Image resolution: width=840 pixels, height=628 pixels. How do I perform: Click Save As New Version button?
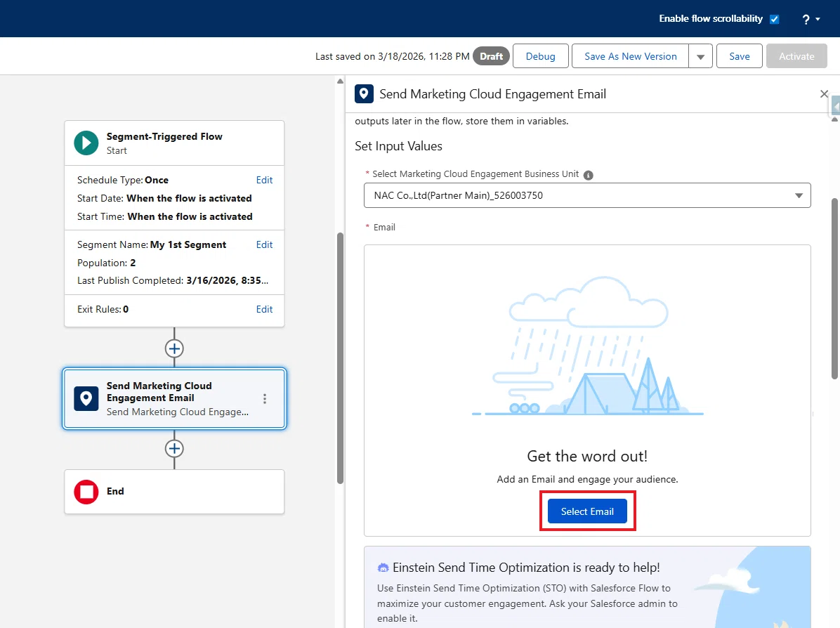(630, 56)
